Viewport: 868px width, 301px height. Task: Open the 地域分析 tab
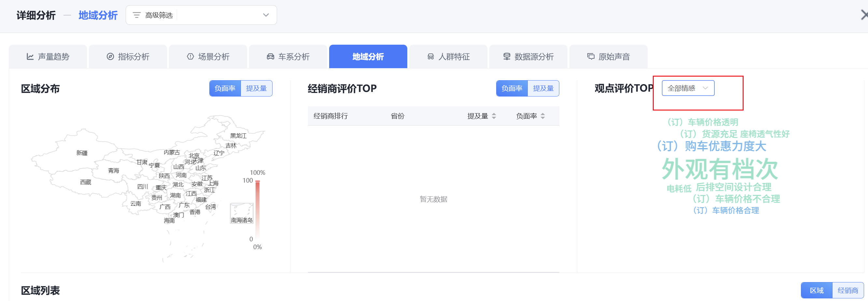click(x=368, y=57)
